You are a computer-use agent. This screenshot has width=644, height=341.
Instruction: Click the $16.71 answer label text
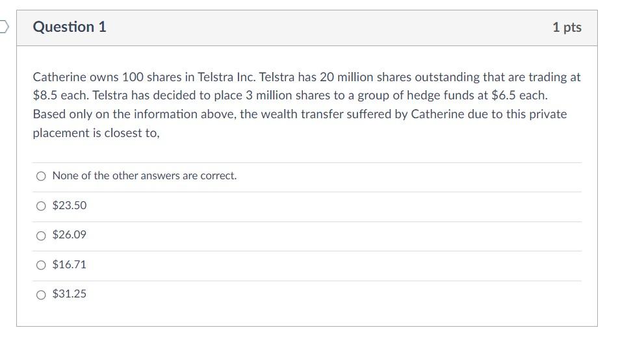tap(70, 265)
